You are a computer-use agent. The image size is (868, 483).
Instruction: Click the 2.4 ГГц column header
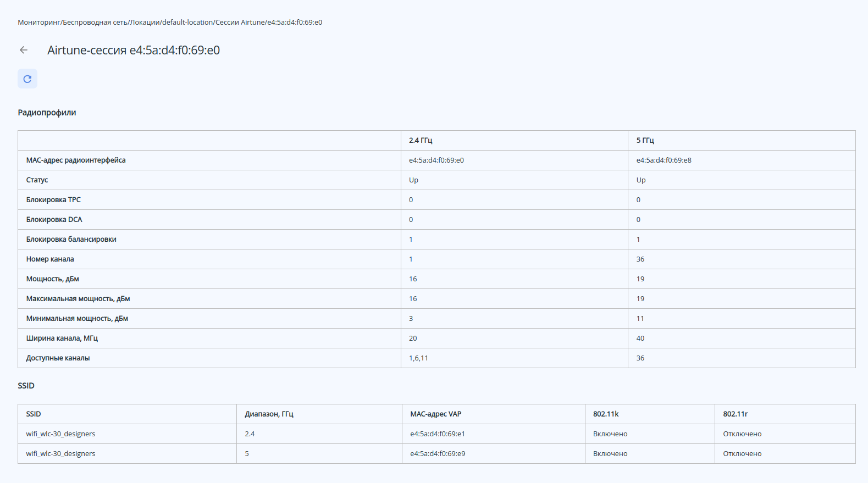tap(421, 141)
